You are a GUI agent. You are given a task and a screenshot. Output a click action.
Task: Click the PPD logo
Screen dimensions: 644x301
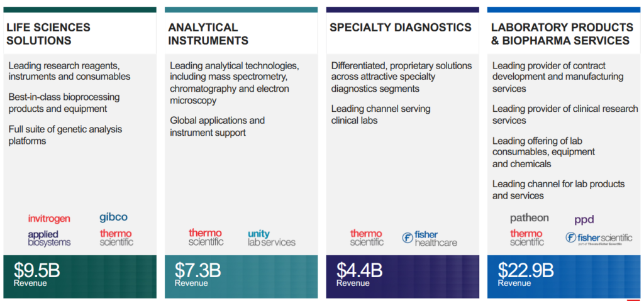click(584, 220)
